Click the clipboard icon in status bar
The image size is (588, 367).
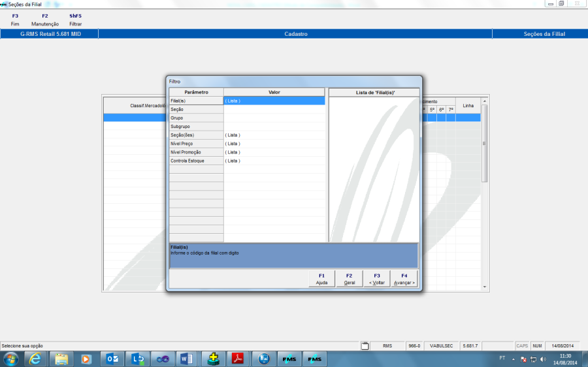(365, 345)
